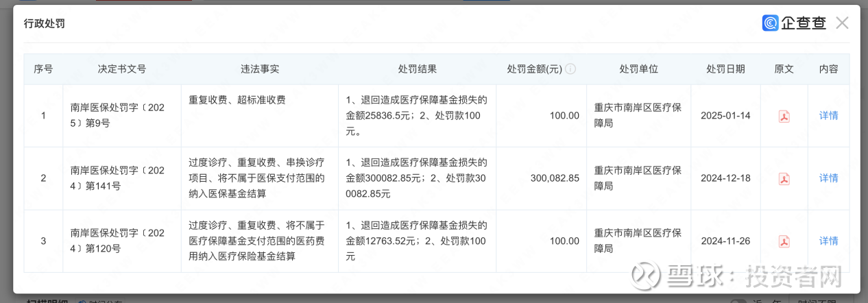
Task: Open 详情 for the 2025-01-14 penalty
Action: tap(828, 115)
